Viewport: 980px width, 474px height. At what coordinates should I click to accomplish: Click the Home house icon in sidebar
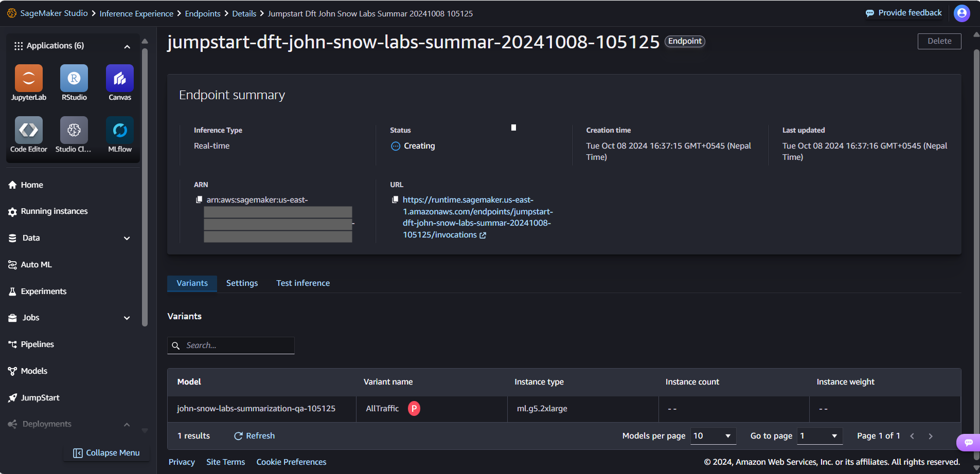(x=13, y=185)
